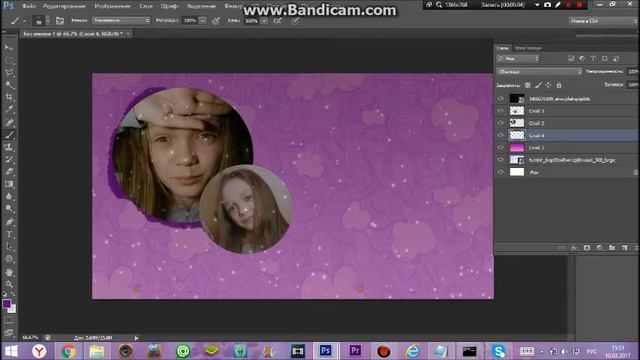Lock transparent pixels on layer
Image resolution: width=640 pixels, height=360 pixels.
(x=528, y=85)
